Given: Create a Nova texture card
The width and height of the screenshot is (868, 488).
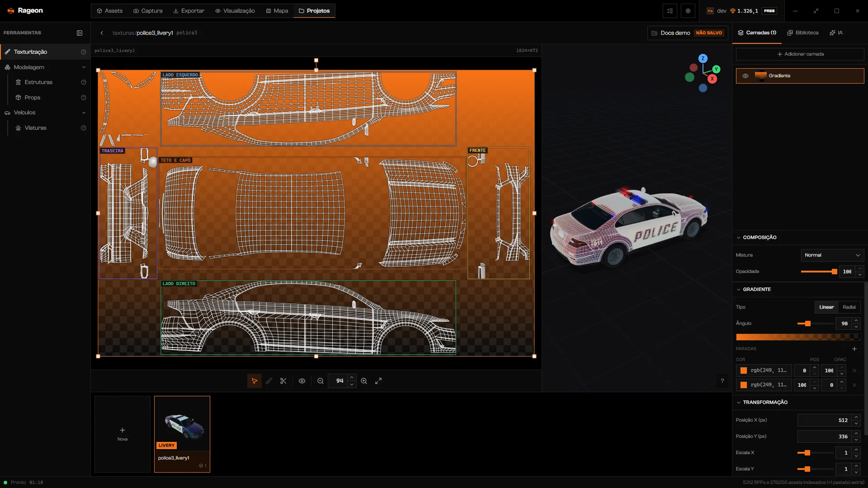Looking at the screenshot, I should pyautogui.click(x=123, y=434).
